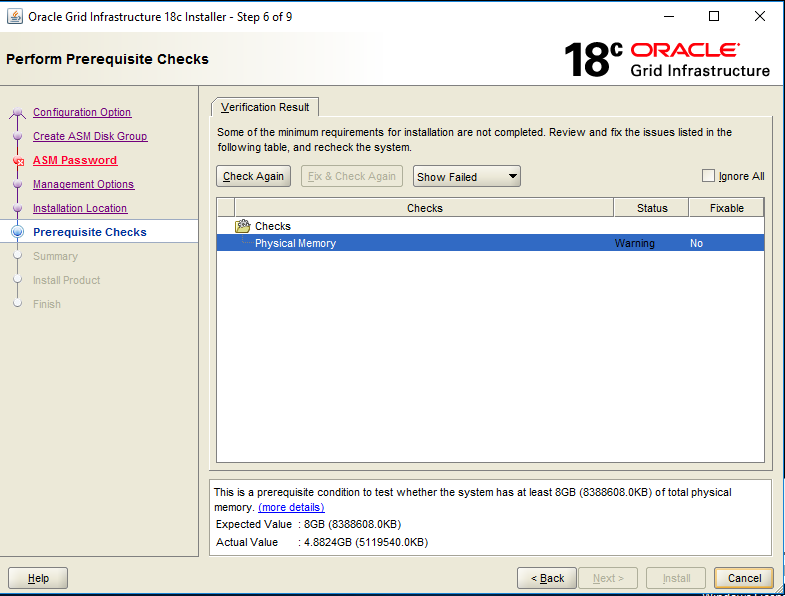Select the Checks root tree row
The width and height of the screenshot is (785, 596).
click(x=490, y=226)
